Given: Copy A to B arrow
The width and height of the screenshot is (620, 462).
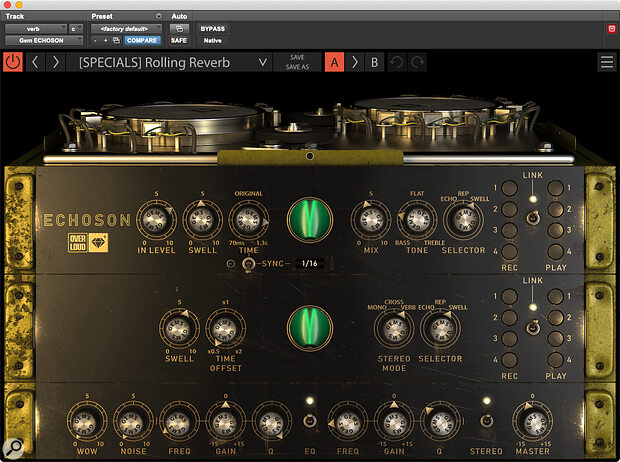Looking at the screenshot, I should 355,62.
